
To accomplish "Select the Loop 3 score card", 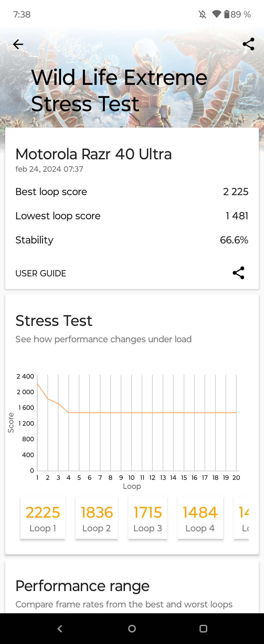I will coord(148,517).
